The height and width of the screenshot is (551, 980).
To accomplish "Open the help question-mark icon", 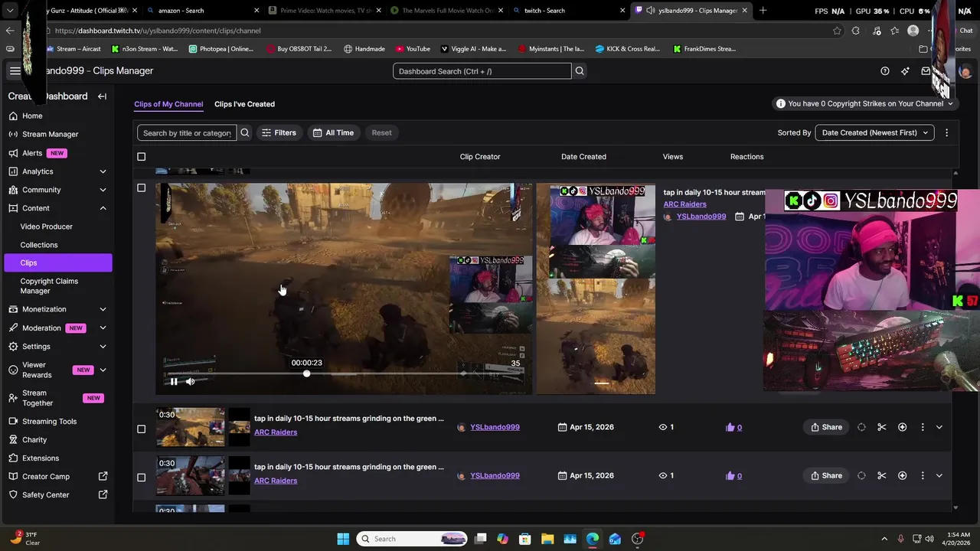I will click(885, 71).
